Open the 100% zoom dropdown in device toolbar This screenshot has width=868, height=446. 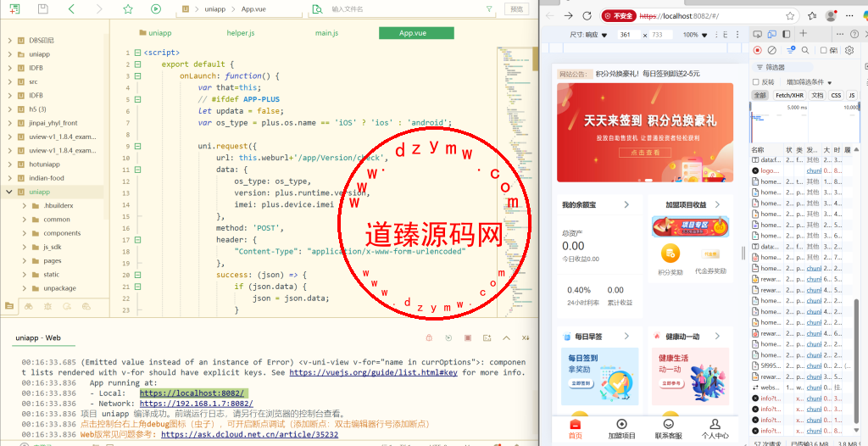[695, 35]
